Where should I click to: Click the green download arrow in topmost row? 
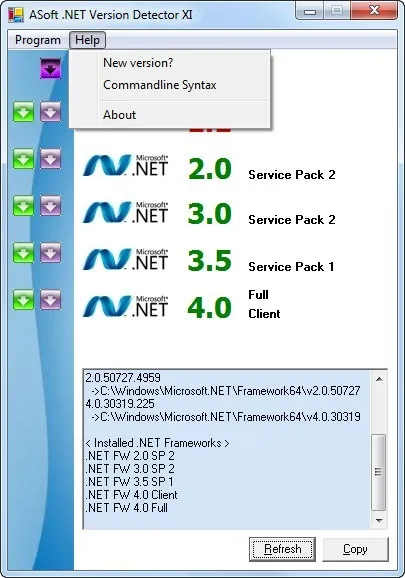tap(24, 112)
